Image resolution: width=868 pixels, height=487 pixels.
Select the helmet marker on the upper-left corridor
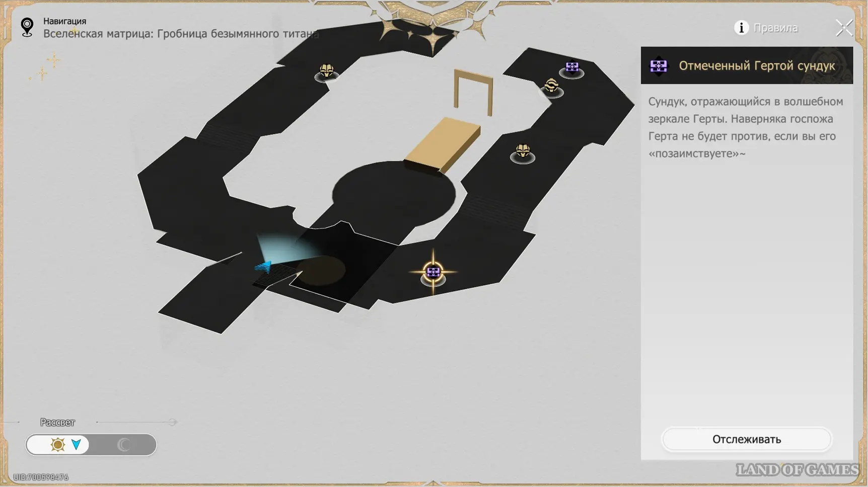[326, 71]
